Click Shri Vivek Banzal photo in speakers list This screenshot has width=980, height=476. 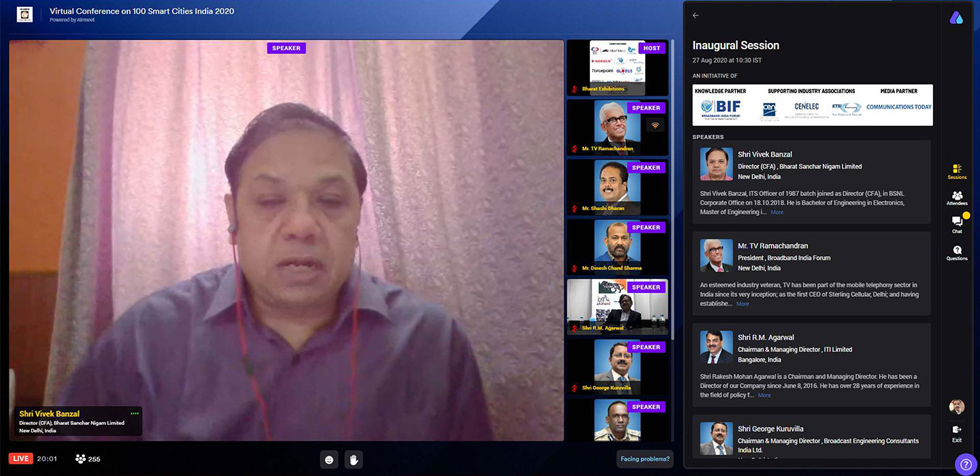pos(717,164)
